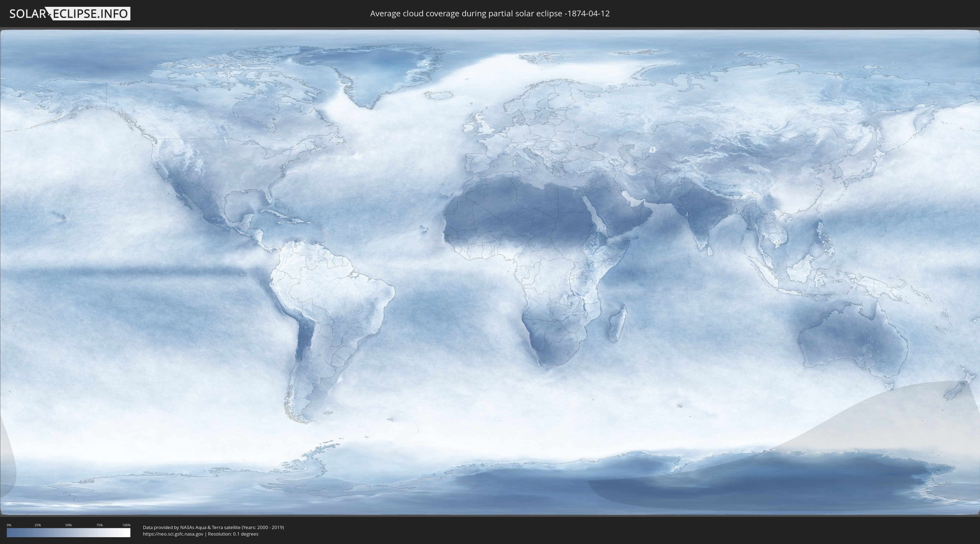Click the Resolution 0.1 degrees text
The image size is (980, 544).
click(x=233, y=534)
